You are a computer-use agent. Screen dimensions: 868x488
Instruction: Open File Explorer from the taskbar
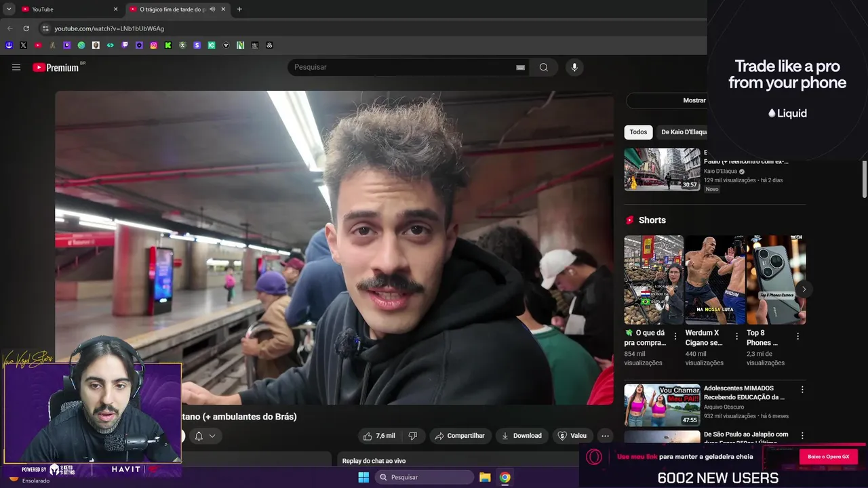click(x=485, y=477)
